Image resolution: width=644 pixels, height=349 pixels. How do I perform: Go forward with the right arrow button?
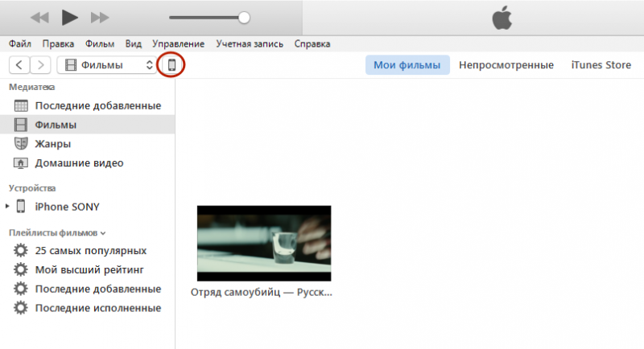pyautogui.click(x=40, y=65)
